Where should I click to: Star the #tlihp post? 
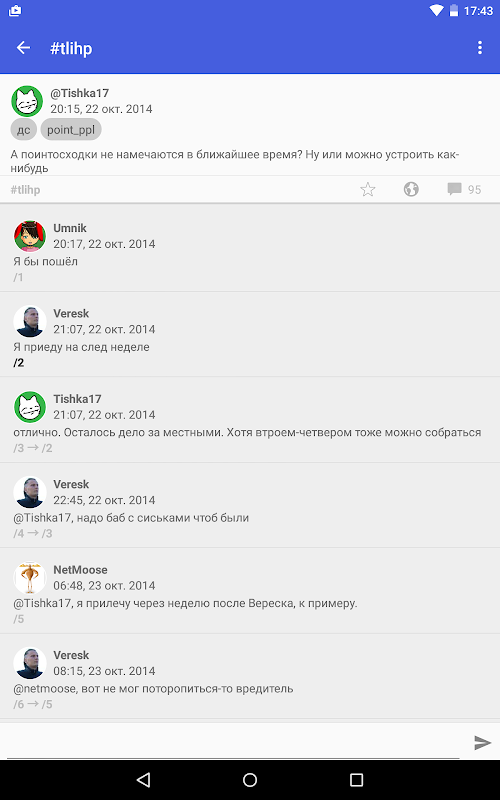(x=367, y=190)
